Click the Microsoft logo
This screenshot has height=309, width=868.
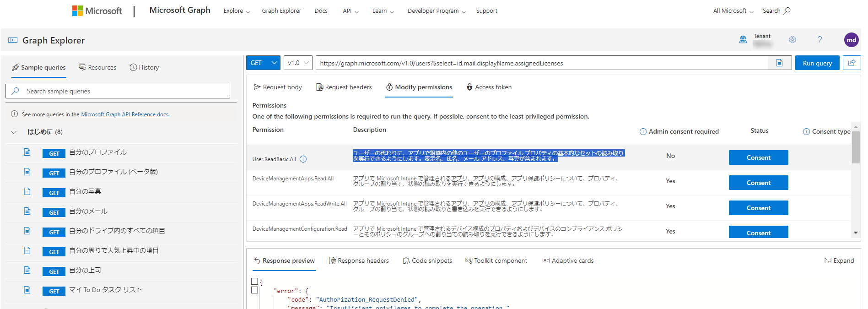(x=97, y=11)
